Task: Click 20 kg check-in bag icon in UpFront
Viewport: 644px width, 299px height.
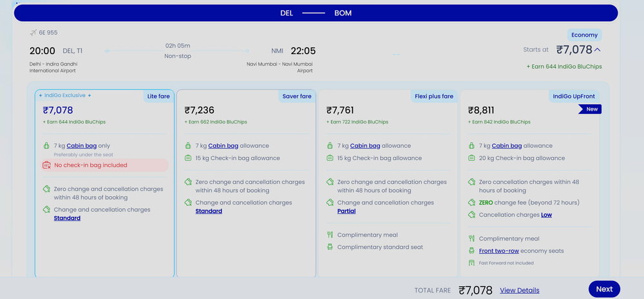Action: [x=471, y=158]
